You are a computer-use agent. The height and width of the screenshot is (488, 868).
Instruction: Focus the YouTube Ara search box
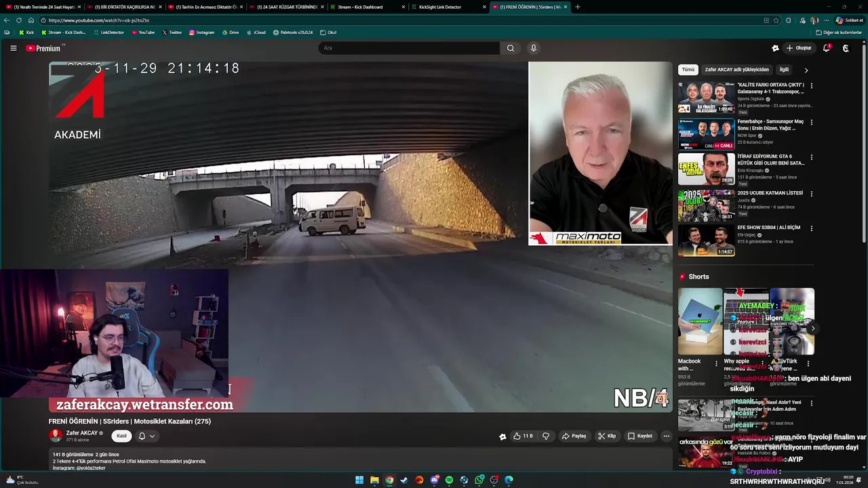[x=409, y=48]
